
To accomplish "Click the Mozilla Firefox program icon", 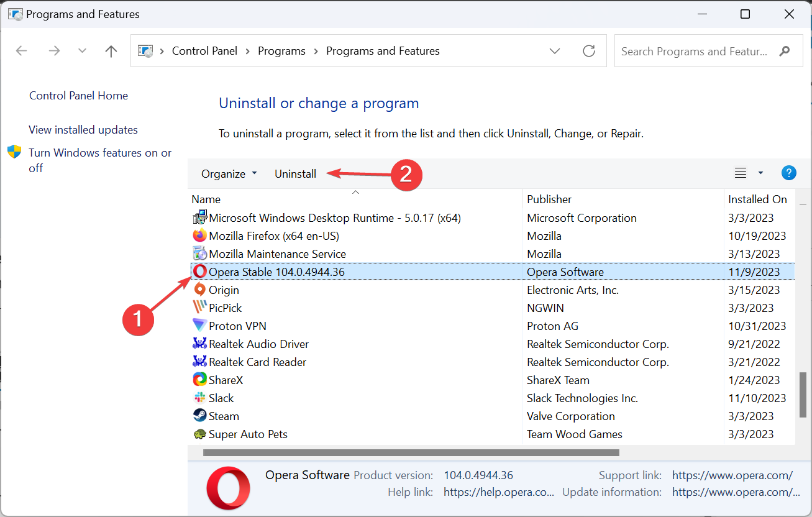I will (199, 236).
